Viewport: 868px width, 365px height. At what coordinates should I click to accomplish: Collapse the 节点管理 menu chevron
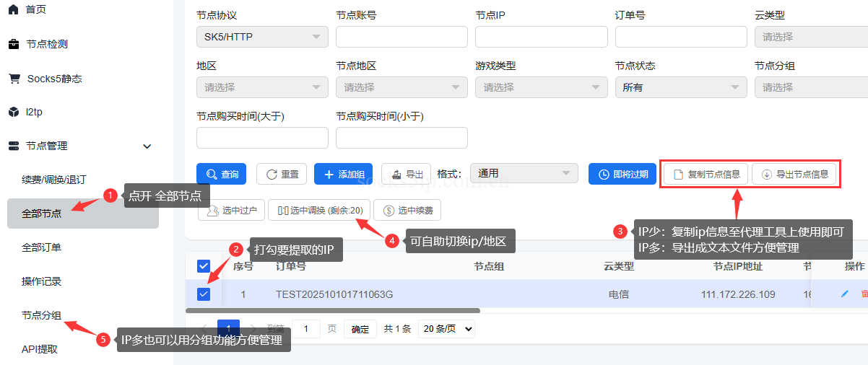tap(147, 146)
